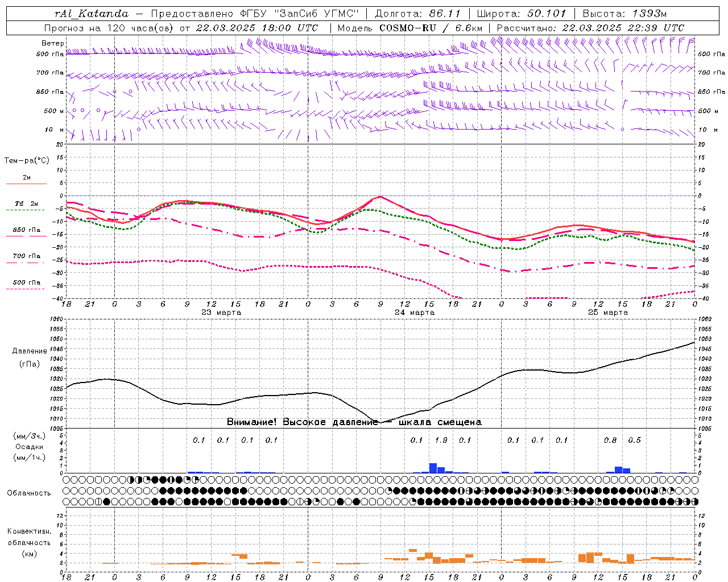Click the 0.8 precipitation value
The height and width of the screenshot is (582, 728).
(610, 440)
